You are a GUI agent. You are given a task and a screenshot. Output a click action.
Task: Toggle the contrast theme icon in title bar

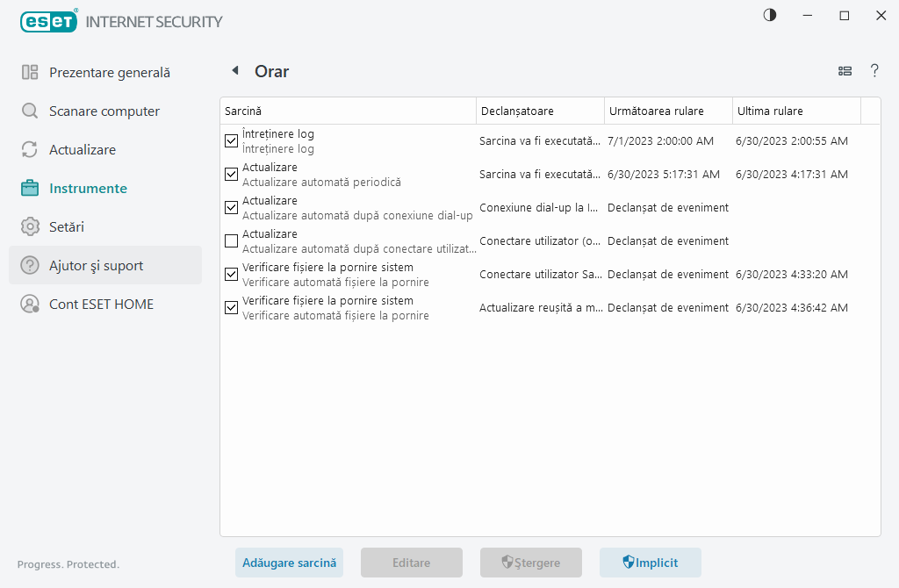point(770,16)
